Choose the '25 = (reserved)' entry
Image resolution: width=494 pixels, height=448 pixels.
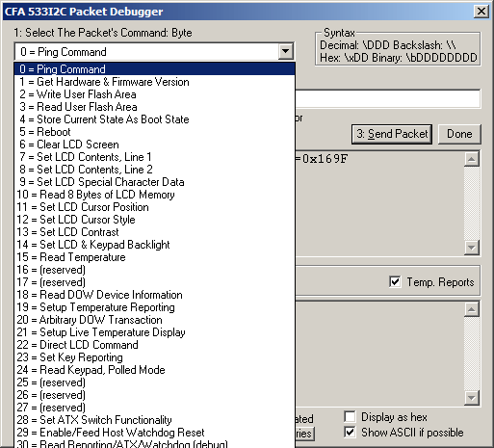click(154, 382)
